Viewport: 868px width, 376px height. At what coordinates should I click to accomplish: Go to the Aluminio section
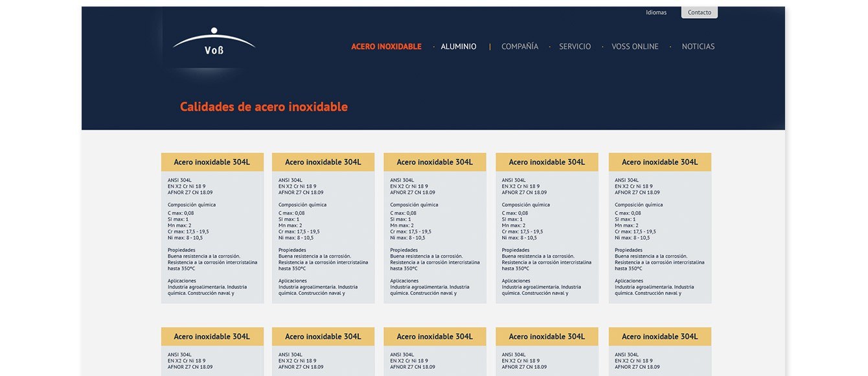point(458,47)
